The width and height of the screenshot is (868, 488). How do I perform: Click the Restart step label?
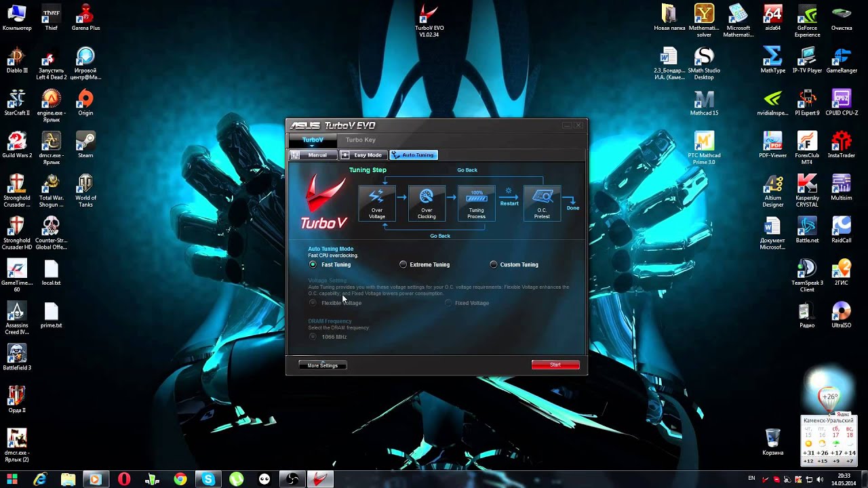pyautogui.click(x=509, y=203)
